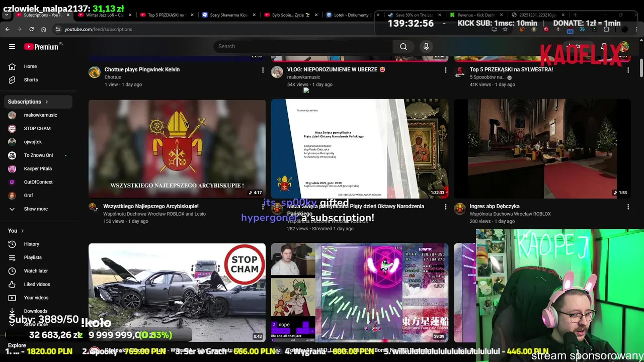Open Chottue channel avatar

pos(95,72)
